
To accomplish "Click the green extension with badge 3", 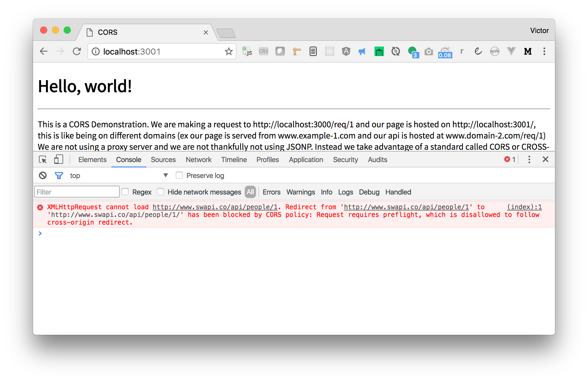I will (x=413, y=52).
